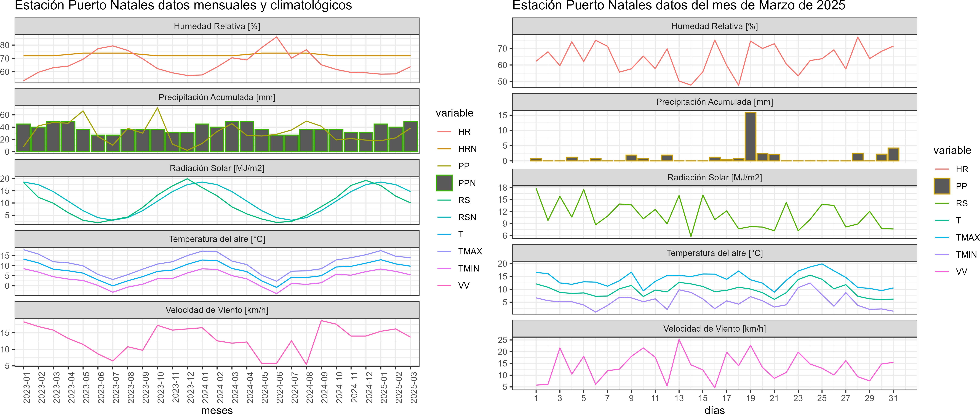Select the 'Temperatura del aire [°C]' header of the March 2025 chart
Viewport: 980px width, 414px height.
pyautogui.click(x=714, y=253)
